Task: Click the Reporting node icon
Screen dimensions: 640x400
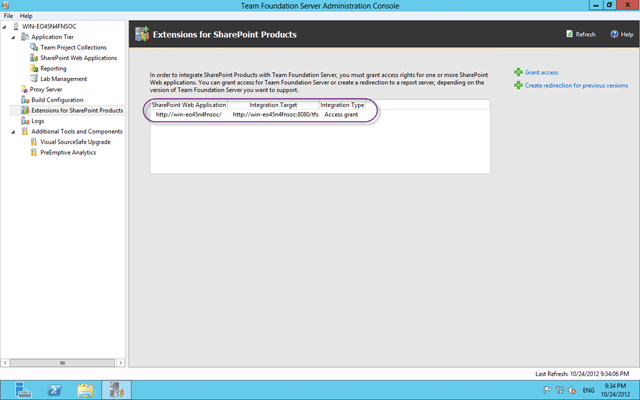Action: tap(34, 68)
